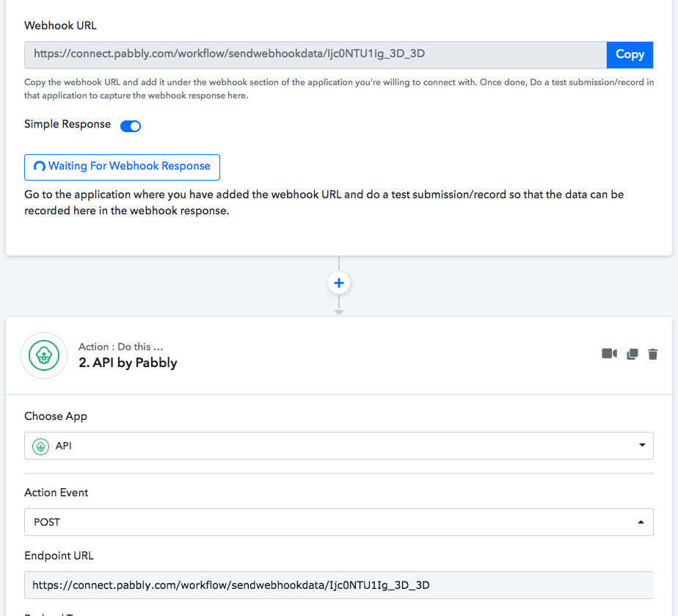678x616 pixels.
Task: Add a step with the plus icon
Action: click(339, 283)
